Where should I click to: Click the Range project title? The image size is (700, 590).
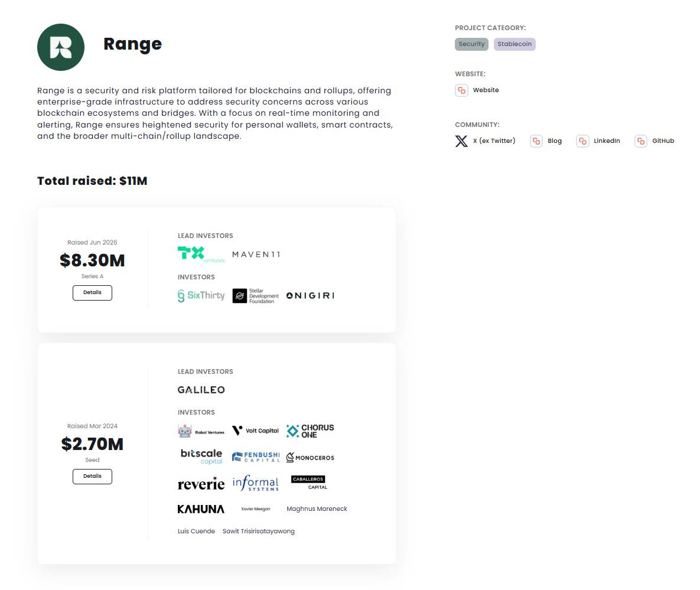(132, 44)
